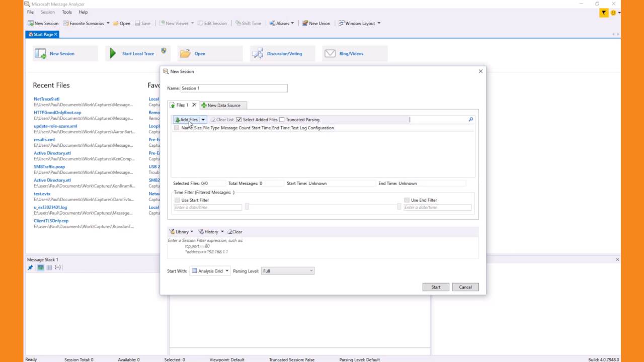Click the smiley feedback icon in title bar
Image resolution: width=644 pixels, height=362 pixels.
tap(613, 13)
